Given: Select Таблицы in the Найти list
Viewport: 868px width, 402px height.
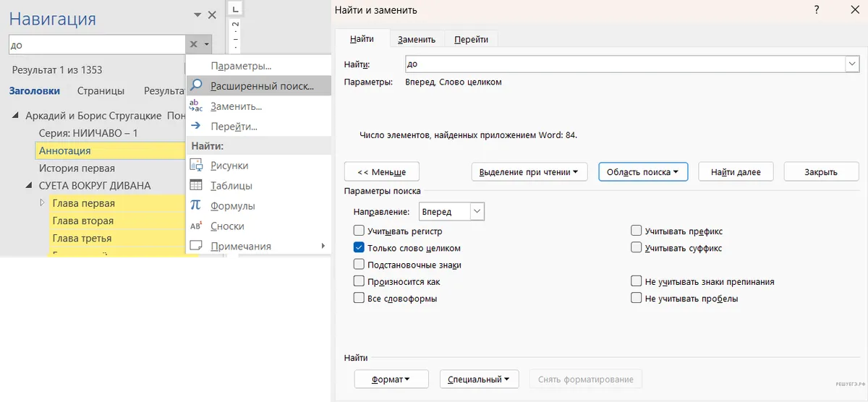Looking at the screenshot, I should coord(231,186).
